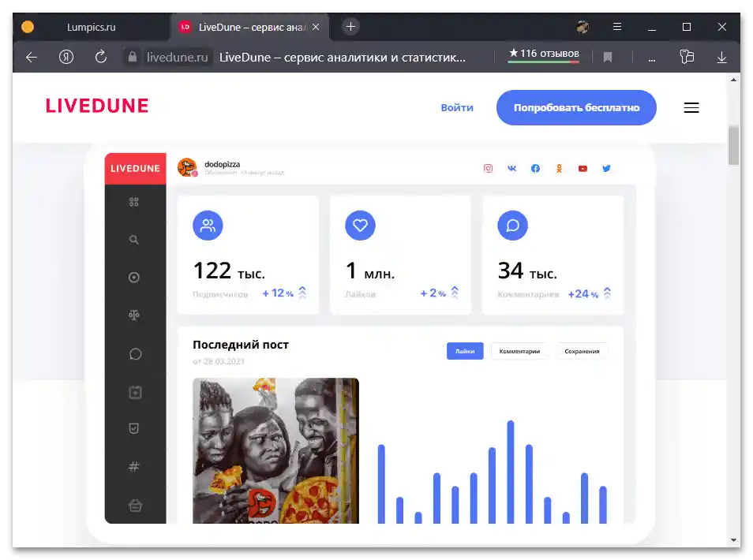The height and width of the screenshot is (560, 753).
Task: Open the target circle icon in sidebar
Action: [x=134, y=278]
